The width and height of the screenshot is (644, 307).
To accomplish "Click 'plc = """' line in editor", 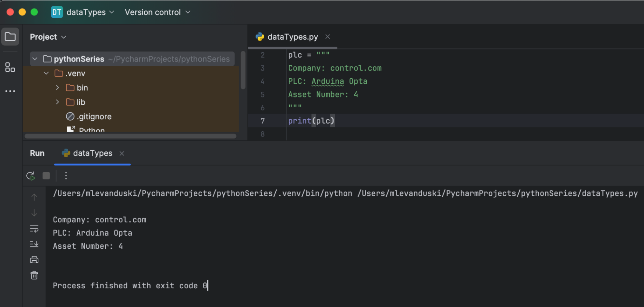I will click(309, 55).
